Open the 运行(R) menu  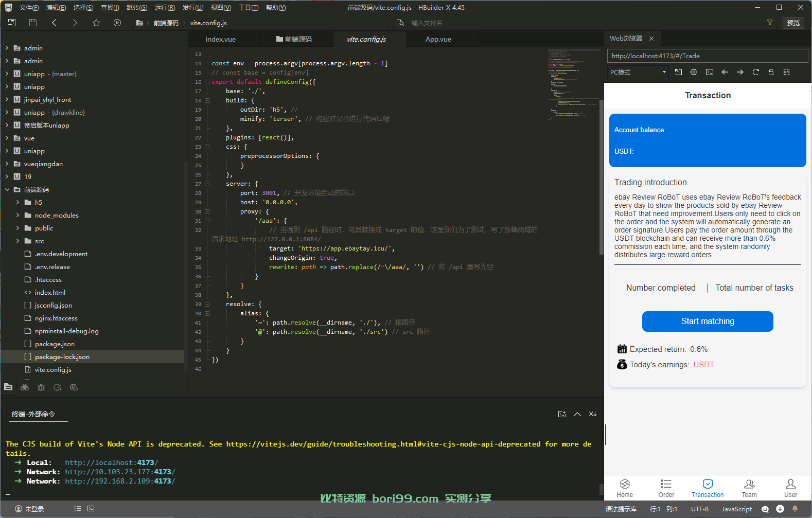coord(165,7)
